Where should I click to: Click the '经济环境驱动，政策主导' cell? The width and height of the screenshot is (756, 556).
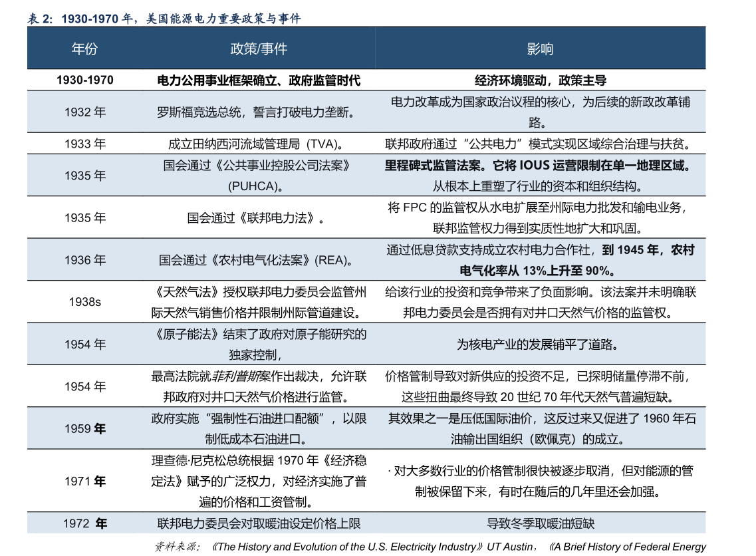540,80
